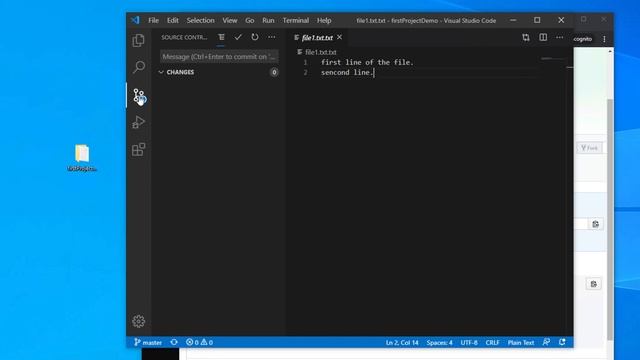This screenshot has height=360, width=640.
Task: Open the View menu
Action: (230, 20)
